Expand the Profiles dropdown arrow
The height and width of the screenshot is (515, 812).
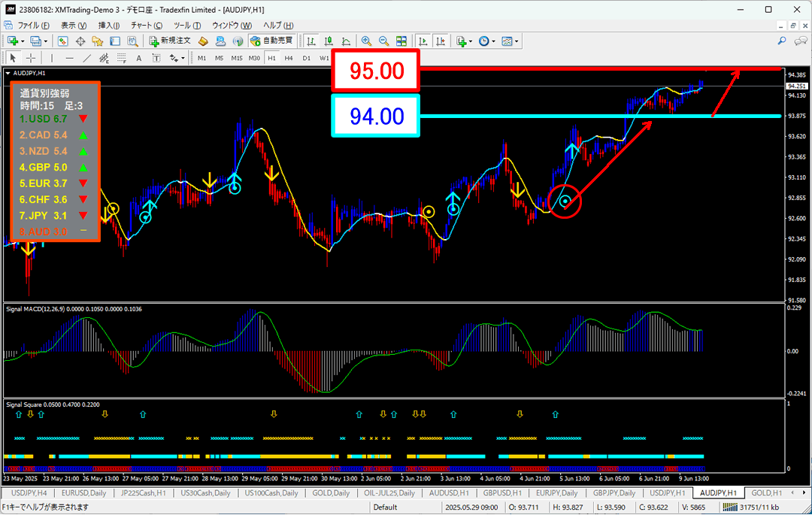tap(46, 41)
